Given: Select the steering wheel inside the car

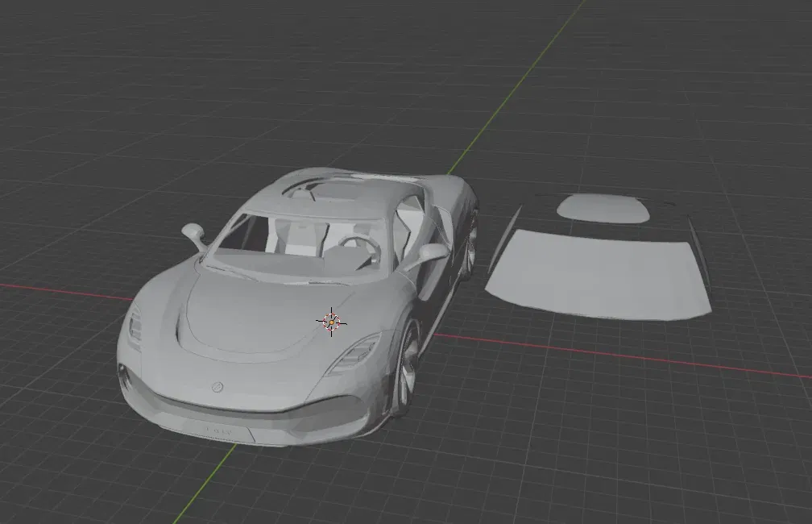Looking at the screenshot, I should pyautogui.click(x=359, y=247).
